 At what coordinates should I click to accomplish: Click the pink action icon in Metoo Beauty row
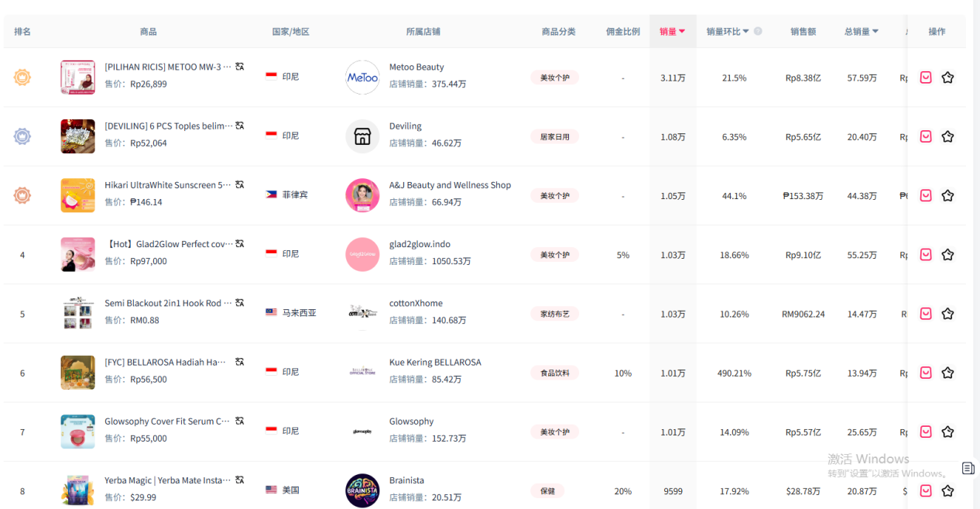926,77
